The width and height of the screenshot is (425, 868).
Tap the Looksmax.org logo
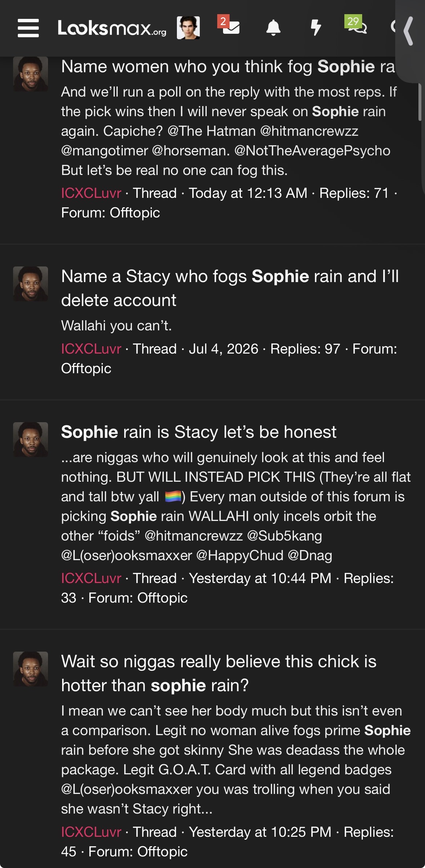coord(112,28)
